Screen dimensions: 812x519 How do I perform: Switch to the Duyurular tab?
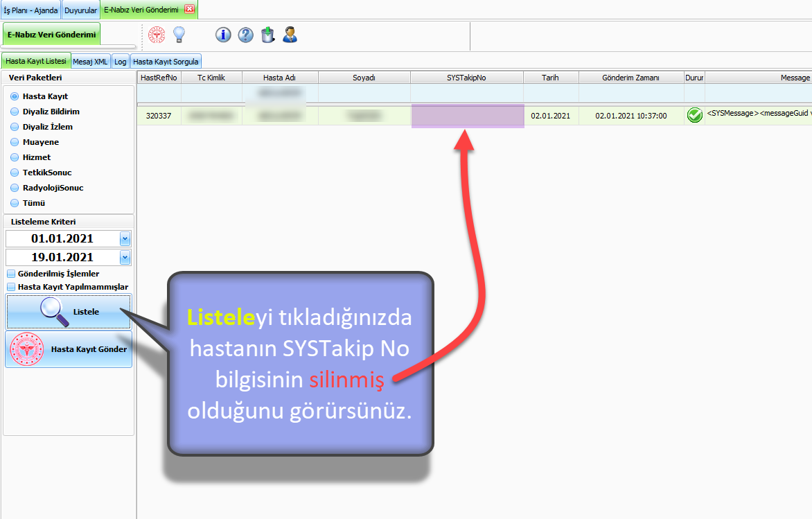[x=80, y=10]
